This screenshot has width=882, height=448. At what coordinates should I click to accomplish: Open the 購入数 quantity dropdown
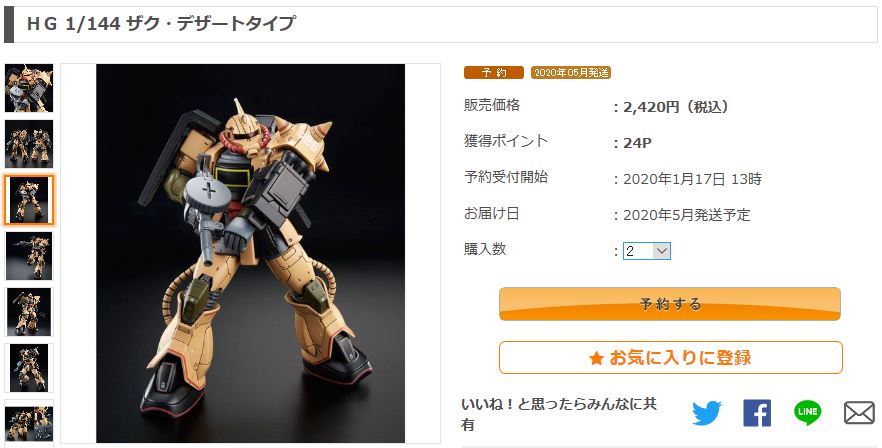(x=646, y=251)
